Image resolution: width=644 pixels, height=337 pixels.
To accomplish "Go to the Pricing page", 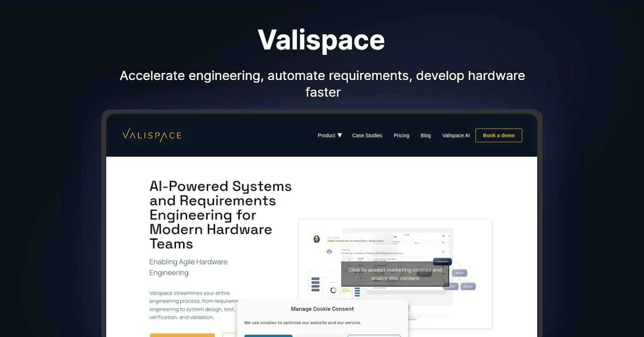I will click(401, 135).
